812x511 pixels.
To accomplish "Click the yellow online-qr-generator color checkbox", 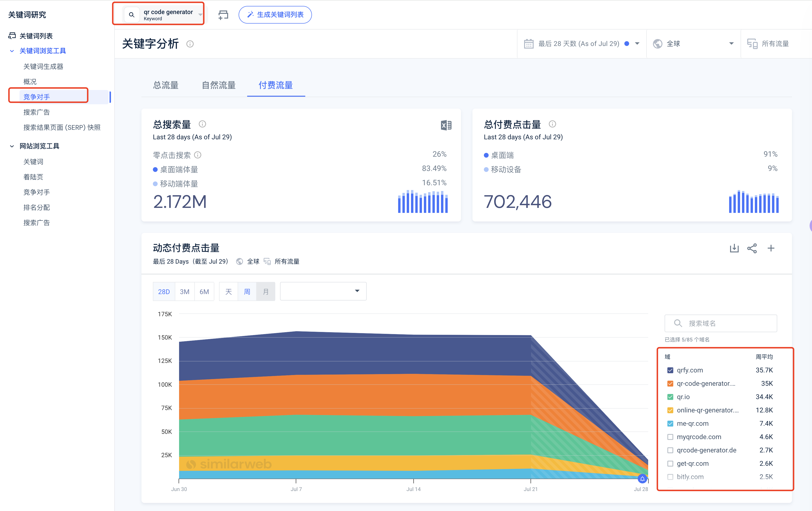I will pyautogui.click(x=670, y=410).
